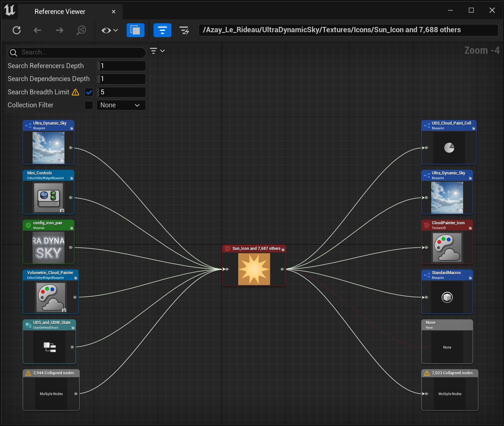Click the Find in Content Browser icon
Viewport: 504px width, 426px height.
point(81,30)
